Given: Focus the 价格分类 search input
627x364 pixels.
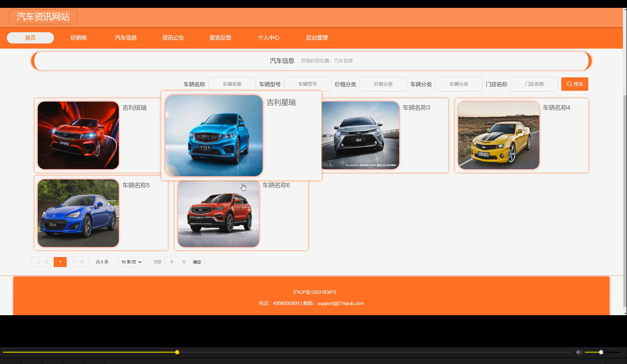Looking at the screenshot, I should [x=383, y=84].
